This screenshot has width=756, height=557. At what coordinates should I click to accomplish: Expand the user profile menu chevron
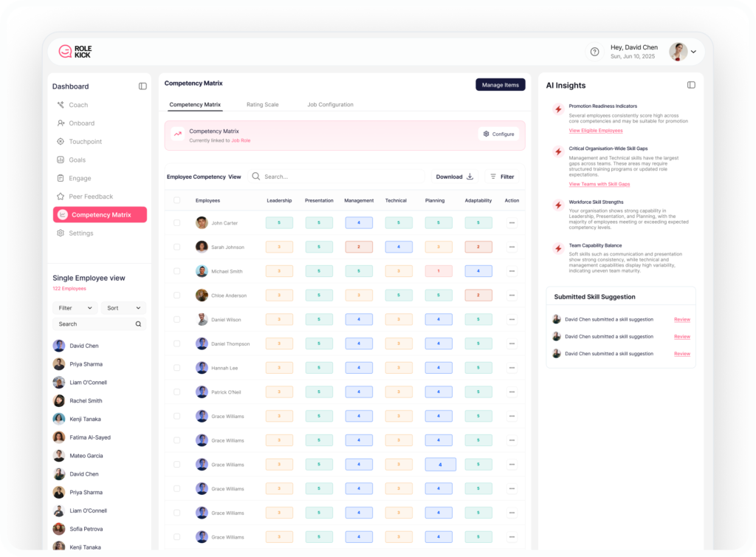tap(693, 52)
